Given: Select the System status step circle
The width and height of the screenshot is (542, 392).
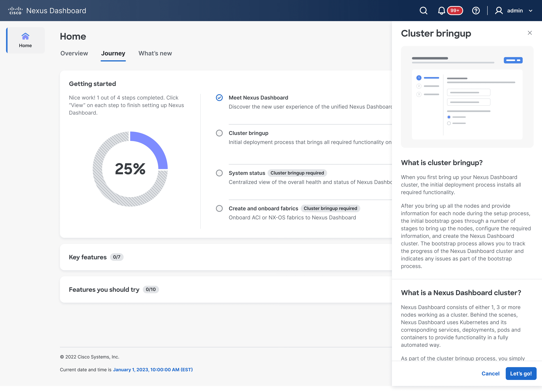Looking at the screenshot, I should point(219,173).
